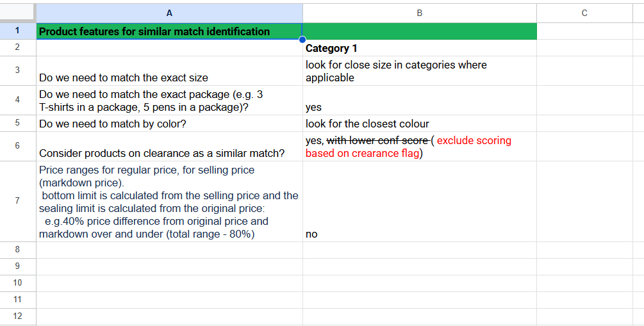Click the blue selection fill handle

(302, 40)
